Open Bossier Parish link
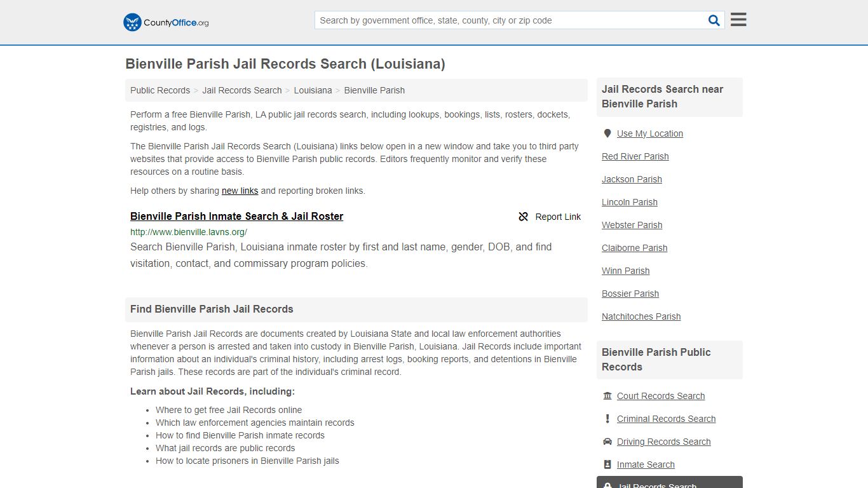The image size is (868, 488). coord(630,294)
